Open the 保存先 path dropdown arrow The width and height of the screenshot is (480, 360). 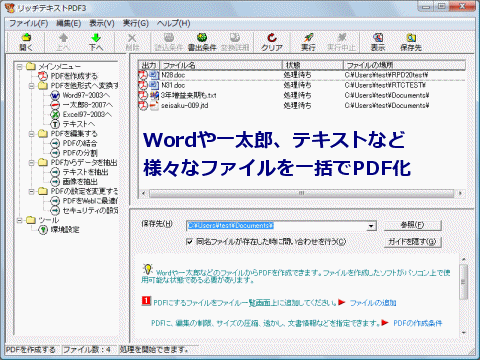(371, 226)
